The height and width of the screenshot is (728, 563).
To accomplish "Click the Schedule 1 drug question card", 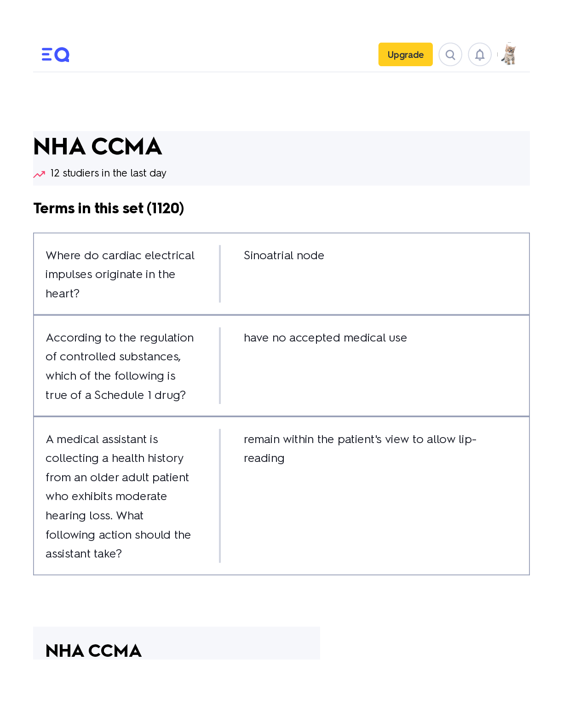I will (x=120, y=366).
